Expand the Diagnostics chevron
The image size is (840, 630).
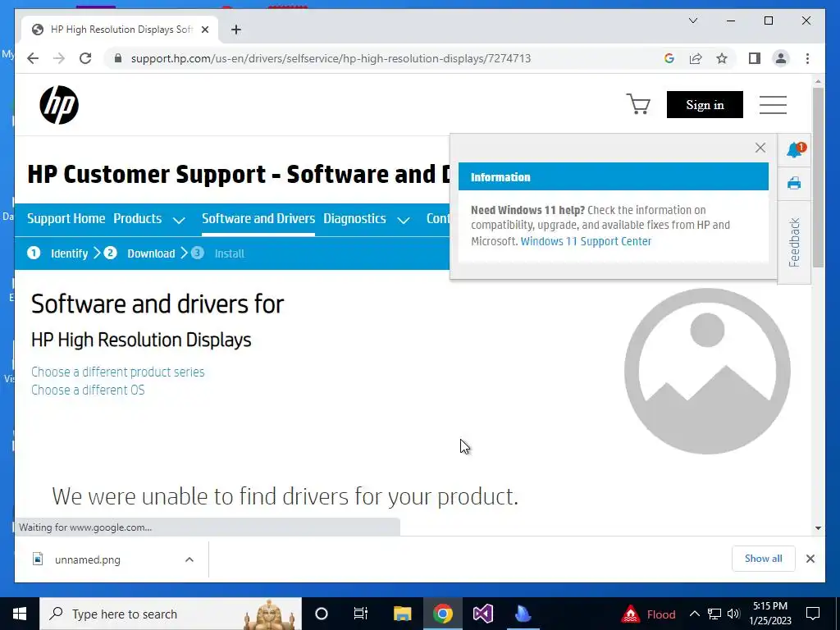(x=404, y=220)
